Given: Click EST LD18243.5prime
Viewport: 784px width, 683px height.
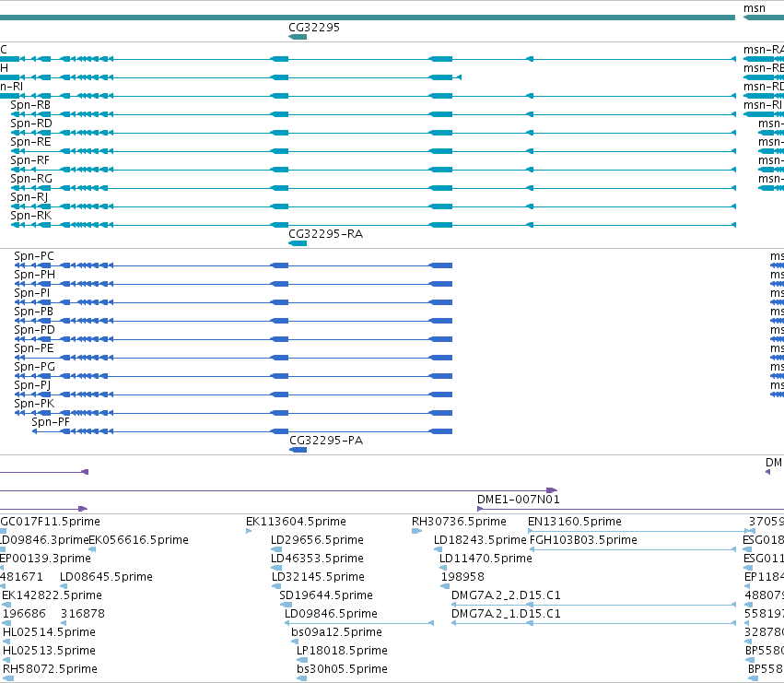Looking at the screenshot, I should click(x=480, y=540).
